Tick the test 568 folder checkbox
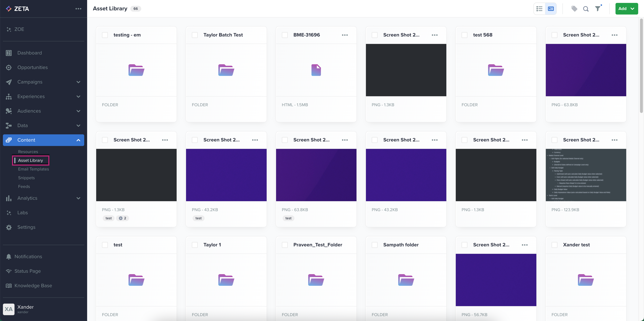This screenshot has width=644, height=321. pos(464,35)
